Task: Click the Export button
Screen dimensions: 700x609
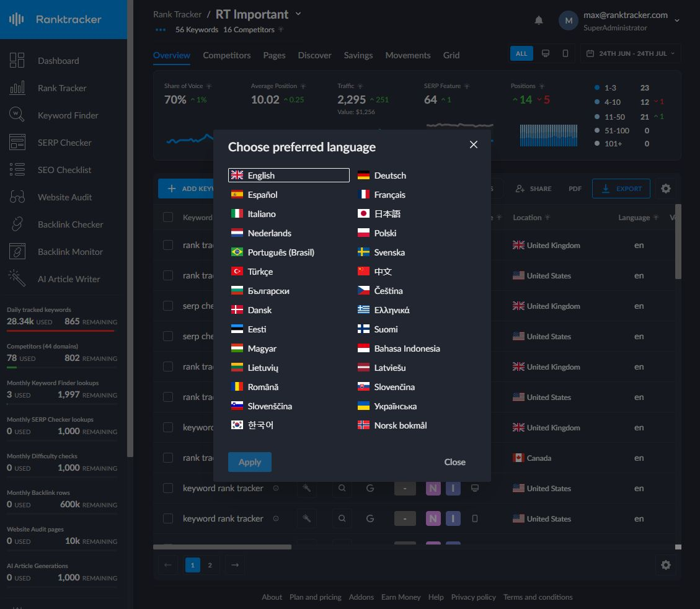Action: [621, 189]
